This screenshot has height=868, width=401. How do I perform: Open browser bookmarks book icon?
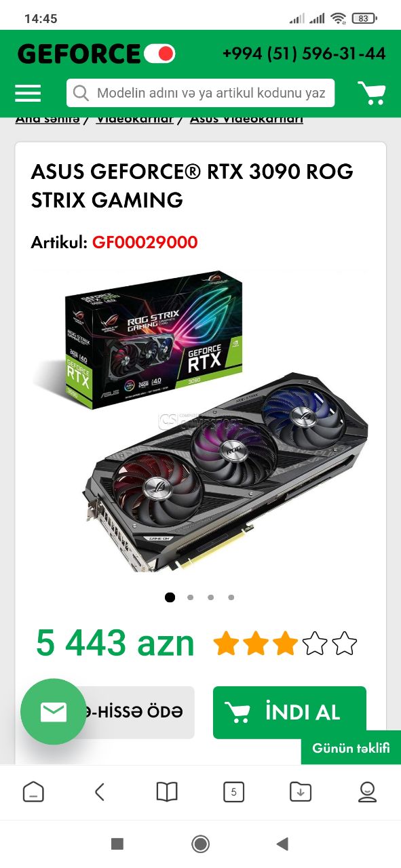point(167,791)
